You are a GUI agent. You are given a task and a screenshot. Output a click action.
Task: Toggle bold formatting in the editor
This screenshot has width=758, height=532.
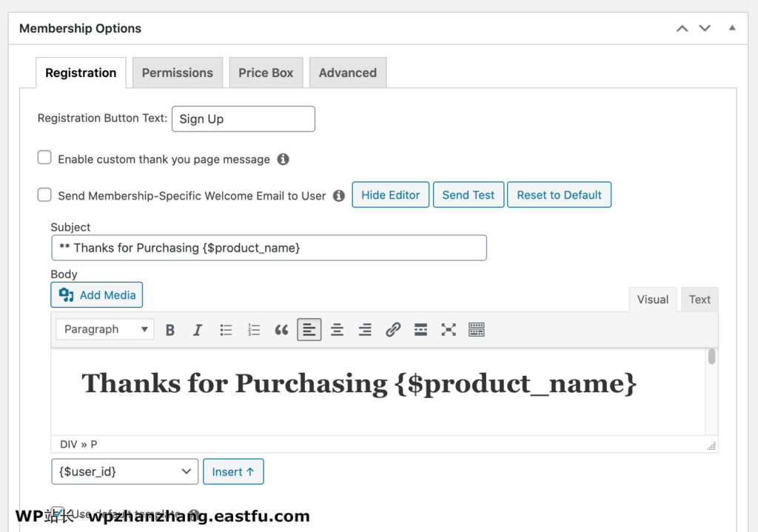point(170,330)
